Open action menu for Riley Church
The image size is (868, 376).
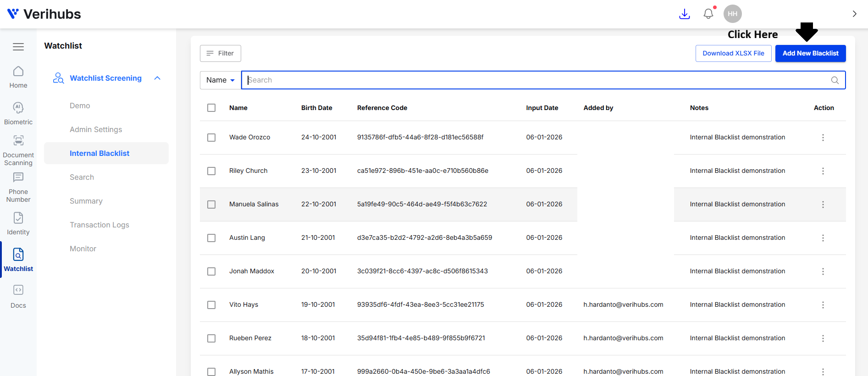pyautogui.click(x=823, y=171)
